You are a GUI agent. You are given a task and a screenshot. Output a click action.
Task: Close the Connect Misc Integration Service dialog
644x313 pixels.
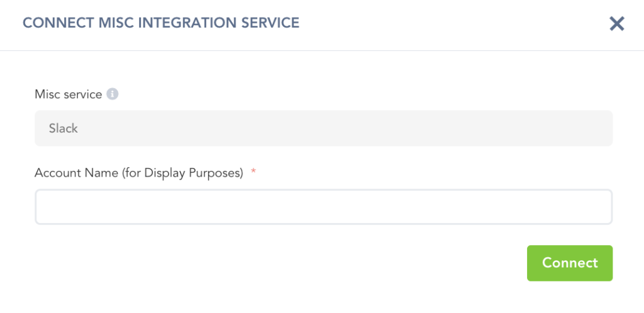pos(616,24)
